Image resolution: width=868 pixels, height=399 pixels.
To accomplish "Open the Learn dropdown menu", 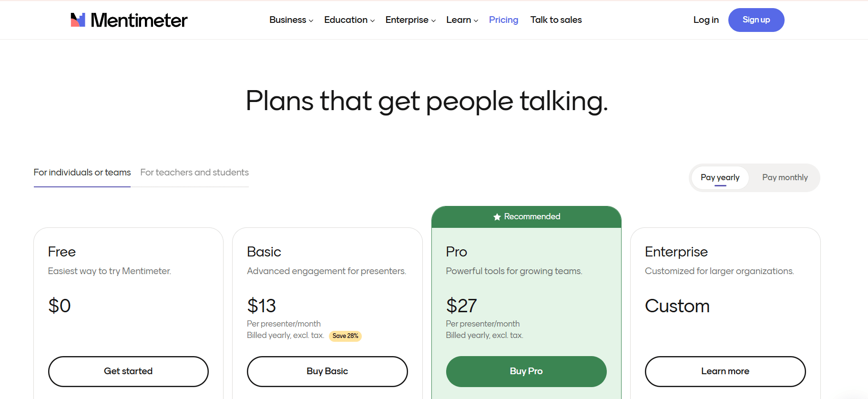I will point(461,20).
